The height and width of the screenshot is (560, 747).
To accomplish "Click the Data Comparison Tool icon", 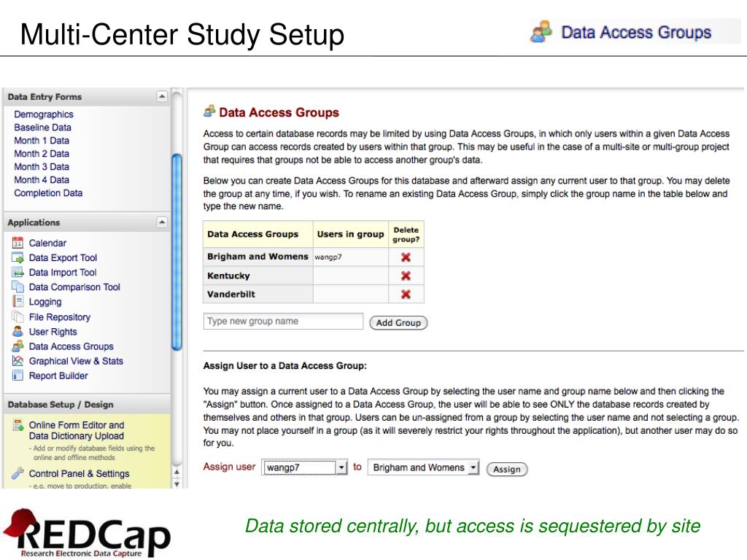I will point(18,287).
